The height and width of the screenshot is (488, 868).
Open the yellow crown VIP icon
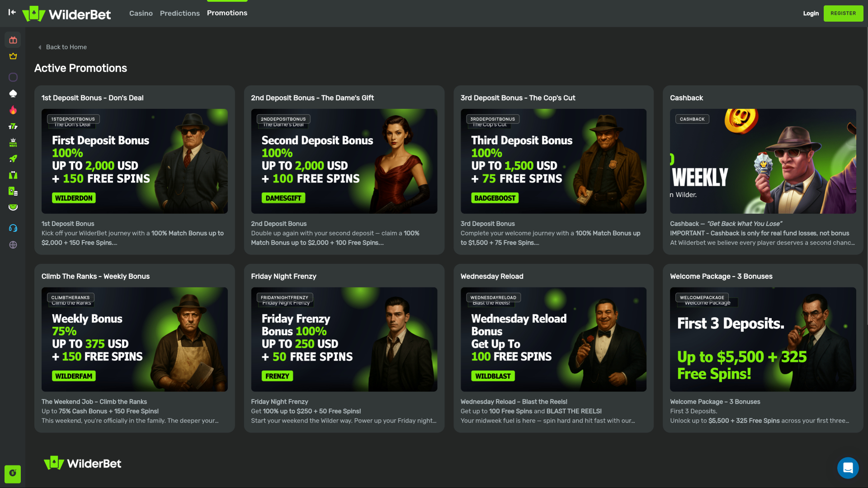(x=13, y=56)
